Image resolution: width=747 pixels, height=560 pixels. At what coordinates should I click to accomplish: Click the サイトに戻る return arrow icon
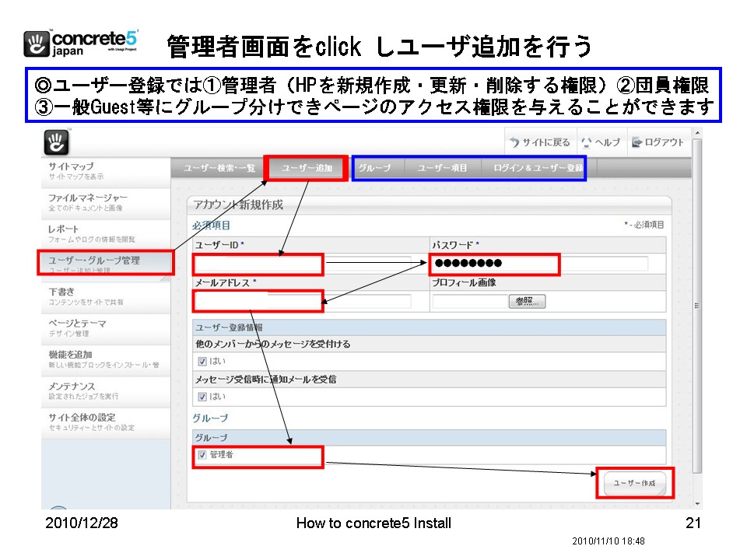(x=514, y=142)
